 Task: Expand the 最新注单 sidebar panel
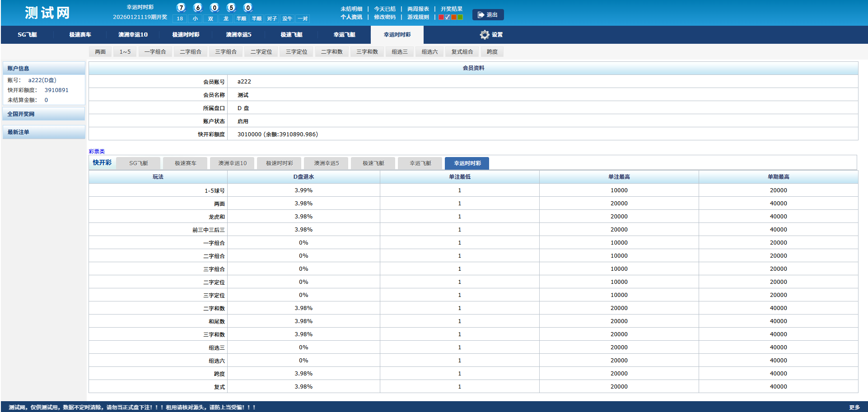tap(44, 132)
